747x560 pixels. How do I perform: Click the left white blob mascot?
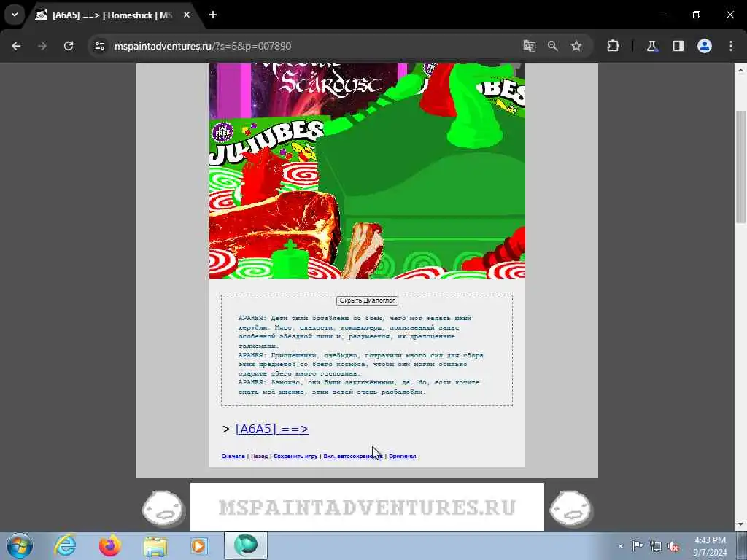pyautogui.click(x=163, y=509)
